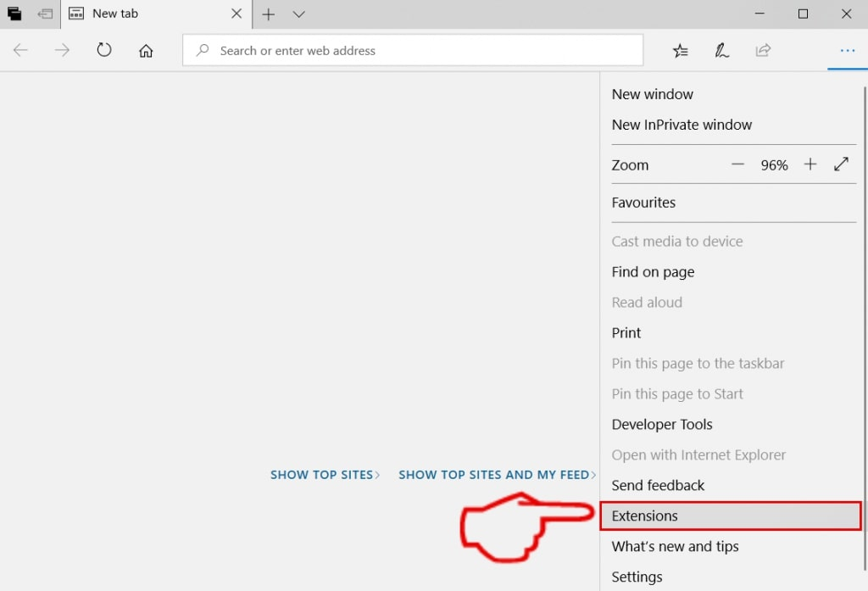Click Open with Internet Explorer
This screenshot has height=591, width=868.
733,454
